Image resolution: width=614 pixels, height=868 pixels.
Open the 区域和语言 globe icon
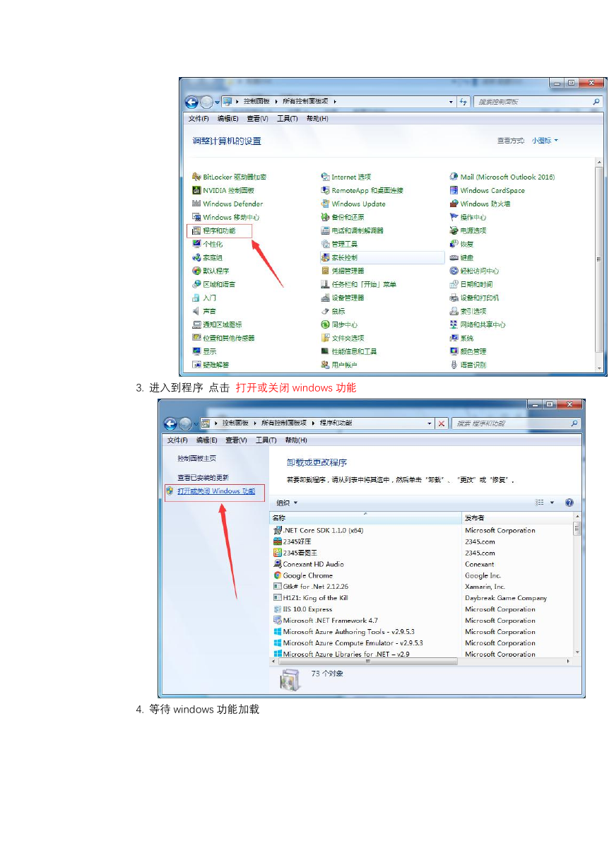[196, 284]
